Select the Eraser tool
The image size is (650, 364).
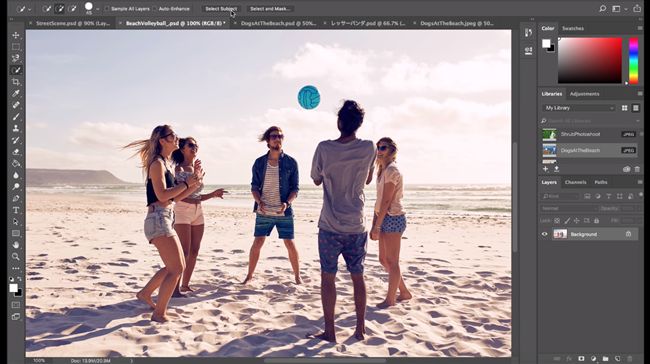coord(16,152)
